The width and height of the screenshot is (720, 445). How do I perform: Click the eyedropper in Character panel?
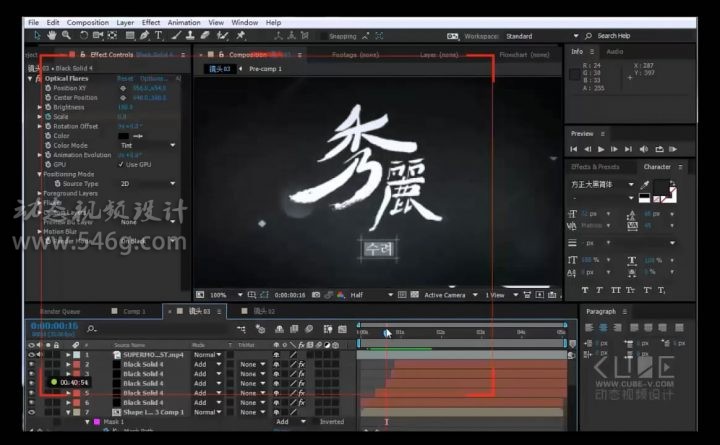tap(645, 185)
